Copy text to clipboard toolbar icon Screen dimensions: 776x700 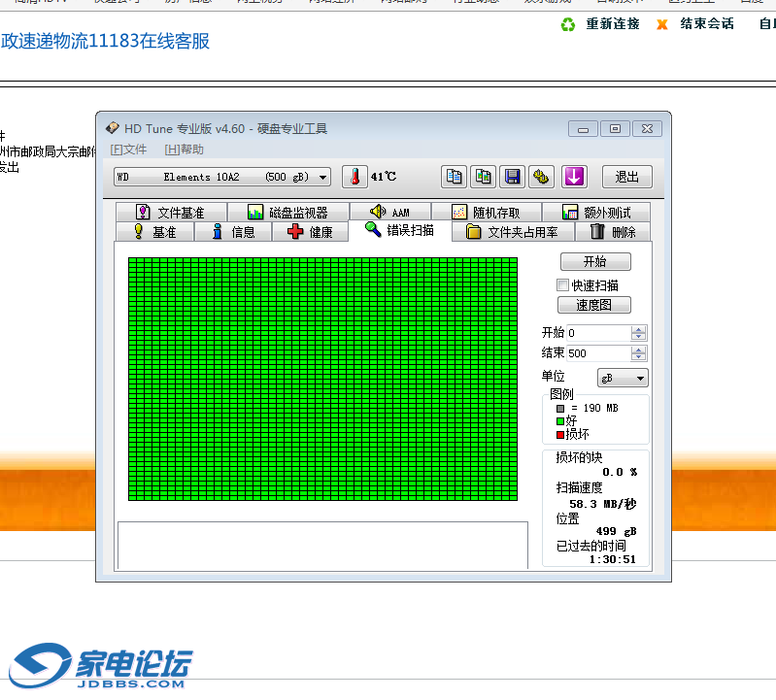454,177
